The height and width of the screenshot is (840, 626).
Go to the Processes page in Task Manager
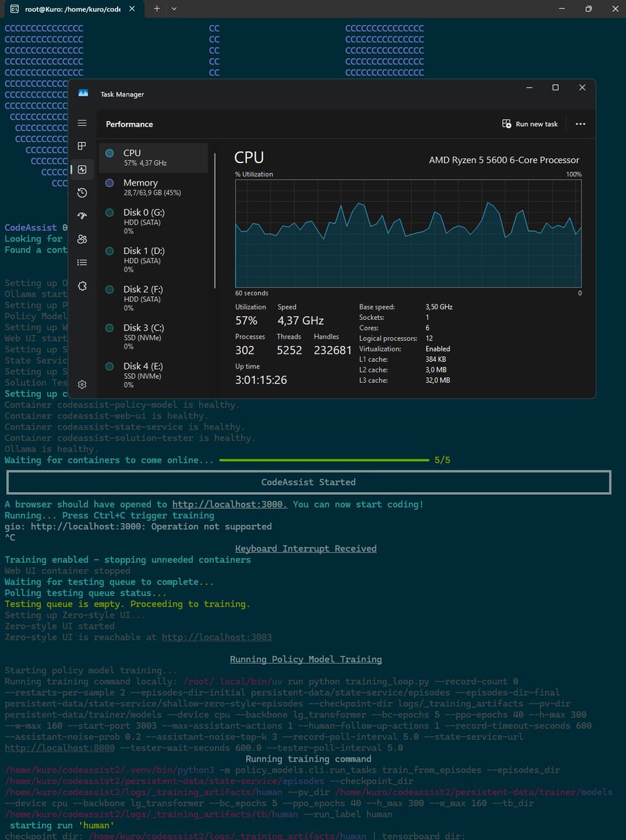tap(83, 146)
